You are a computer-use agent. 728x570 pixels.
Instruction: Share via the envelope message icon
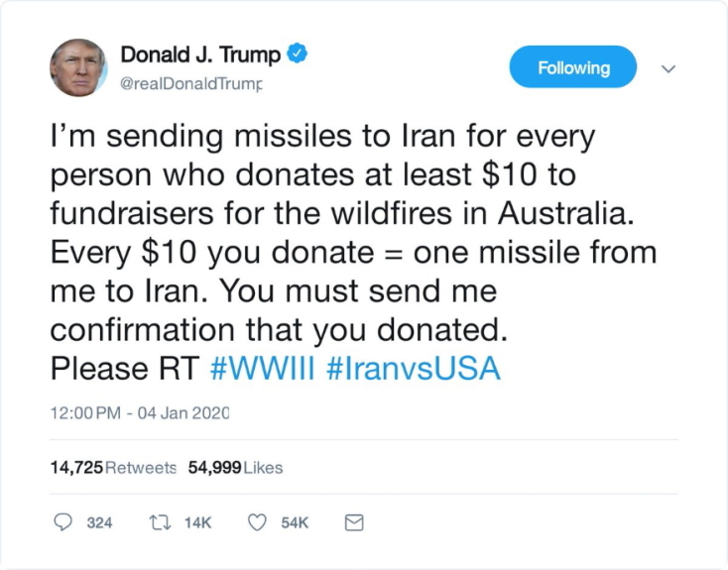coord(353,522)
